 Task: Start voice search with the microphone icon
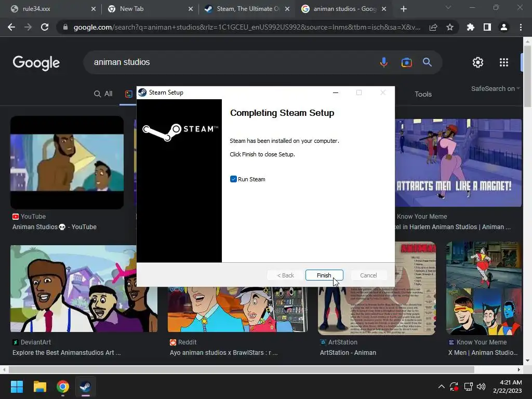coord(384,62)
